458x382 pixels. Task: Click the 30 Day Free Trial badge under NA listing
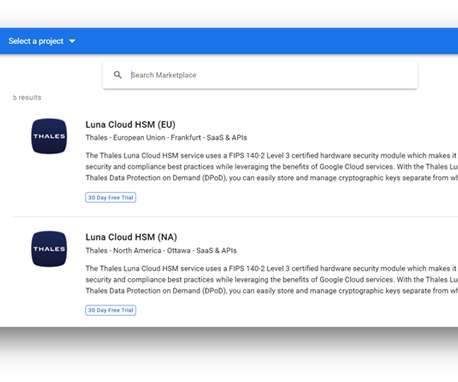click(x=111, y=310)
